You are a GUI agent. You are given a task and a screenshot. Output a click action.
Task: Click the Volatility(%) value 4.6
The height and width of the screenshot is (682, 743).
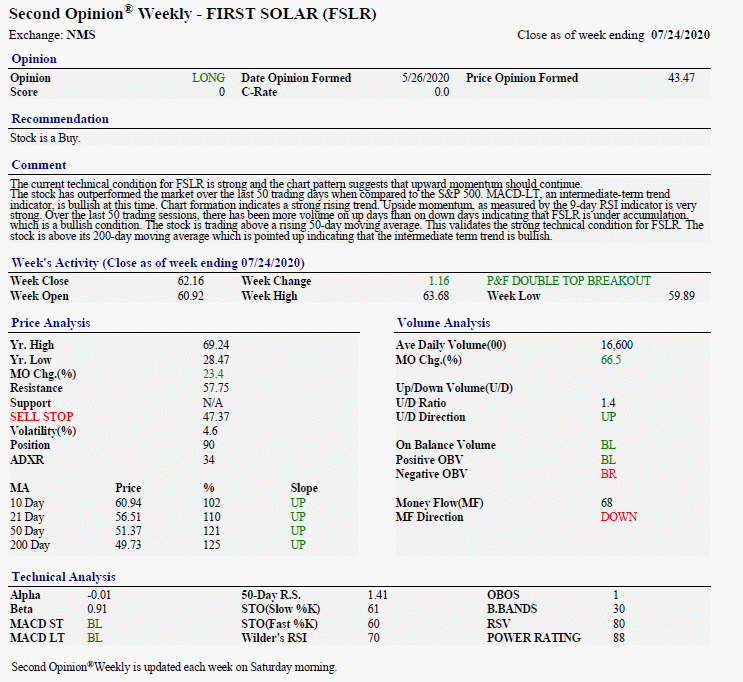210,431
